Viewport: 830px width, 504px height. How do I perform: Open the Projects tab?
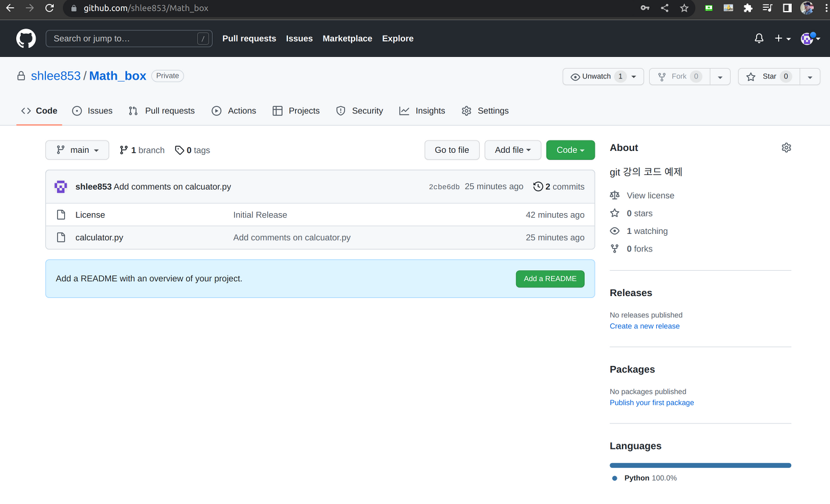tap(296, 111)
